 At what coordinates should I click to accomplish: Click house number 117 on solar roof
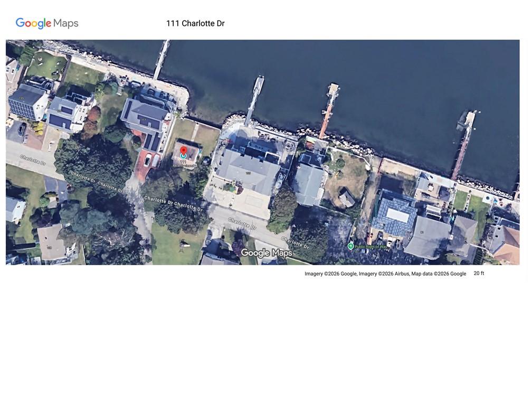tap(144, 120)
